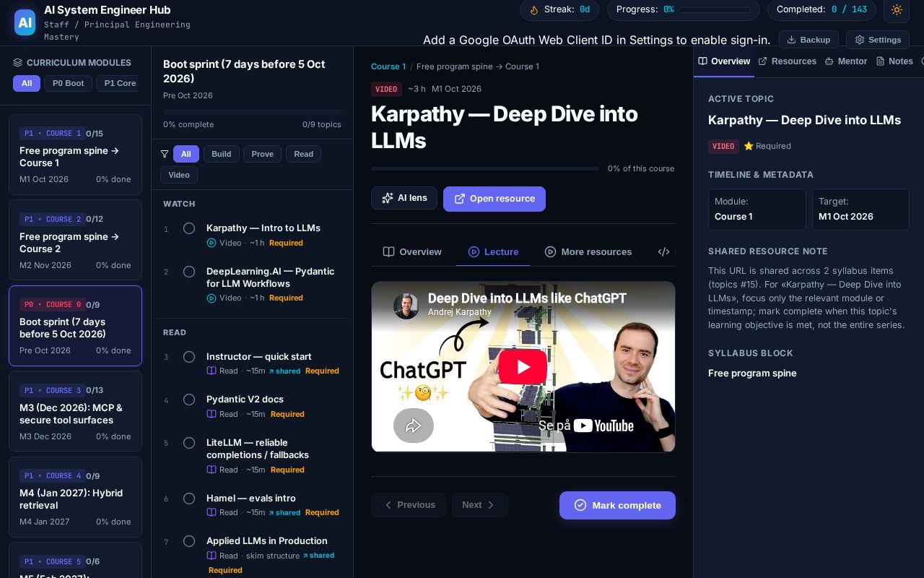Click Course 1 breadcrumb link

[x=388, y=66]
